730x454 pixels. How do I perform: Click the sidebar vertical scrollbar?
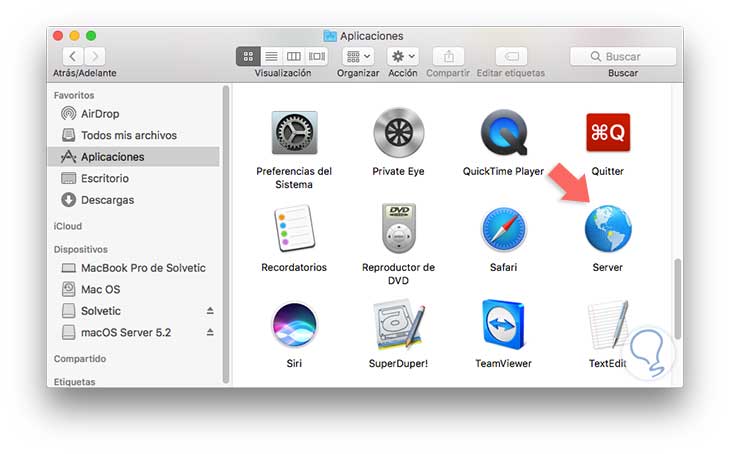[226, 234]
